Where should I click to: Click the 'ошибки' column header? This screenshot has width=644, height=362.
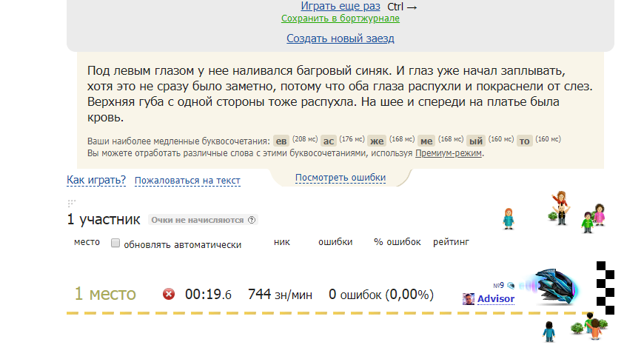335,241
